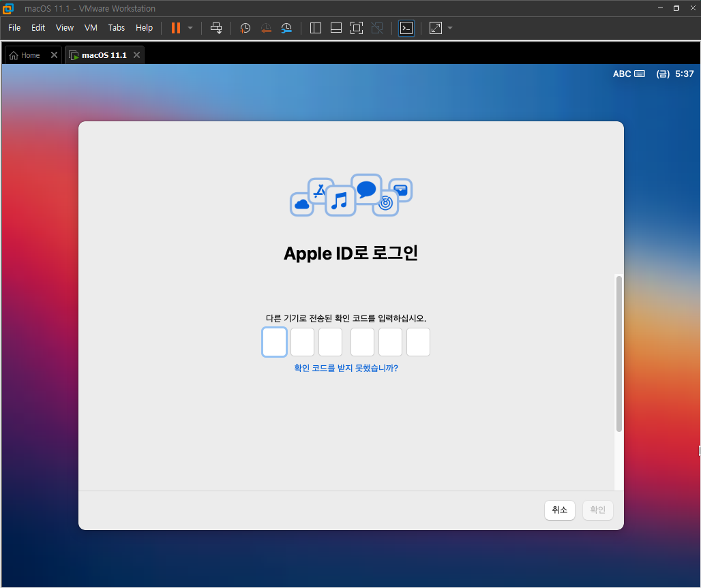This screenshot has width=701, height=588.
Task: Focus the first verification code box
Action: pyautogui.click(x=274, y=342)
